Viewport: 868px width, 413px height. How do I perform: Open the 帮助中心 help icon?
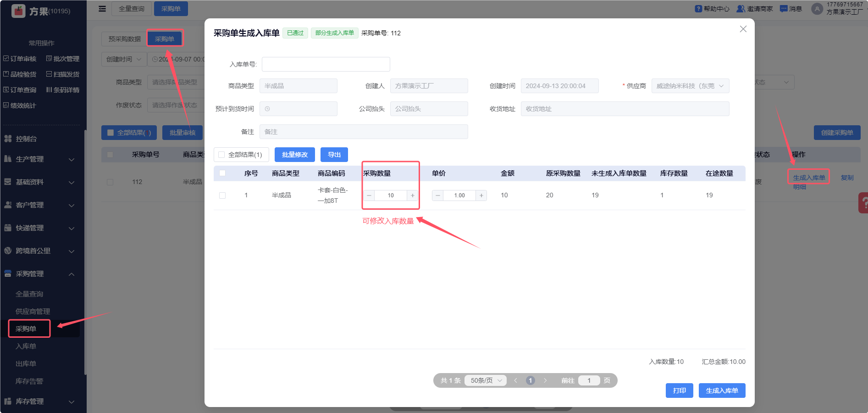698,9
